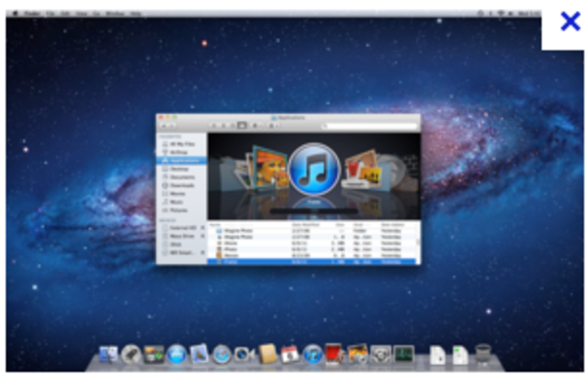Viewport: 588px width, 376px height.
Task: Sort by the Size column header
Action: tap(340, 224)
